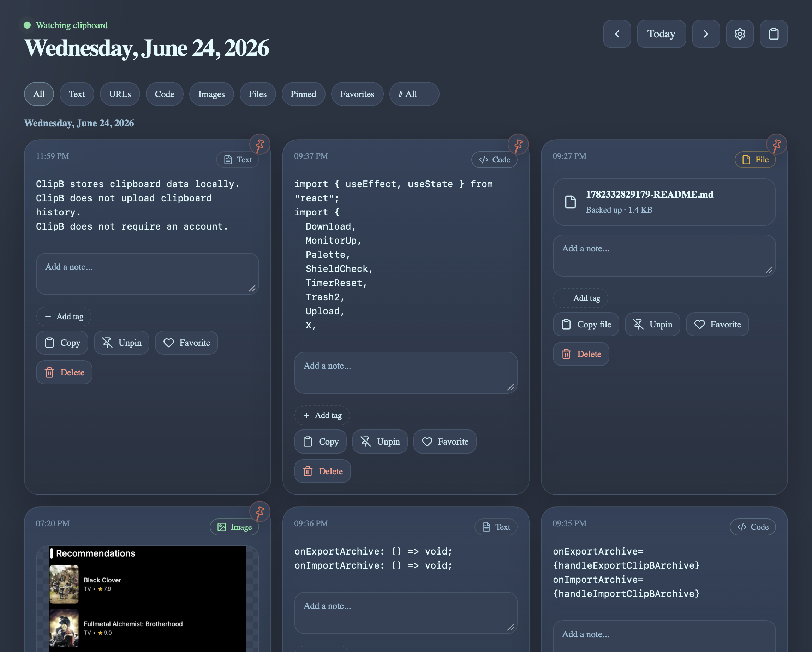Delete the README.md file card

coord(581,354)
